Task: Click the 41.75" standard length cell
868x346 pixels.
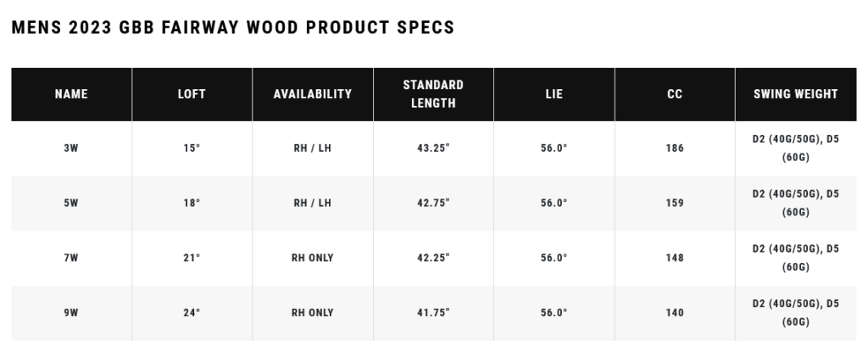Action: pos(433,313)
